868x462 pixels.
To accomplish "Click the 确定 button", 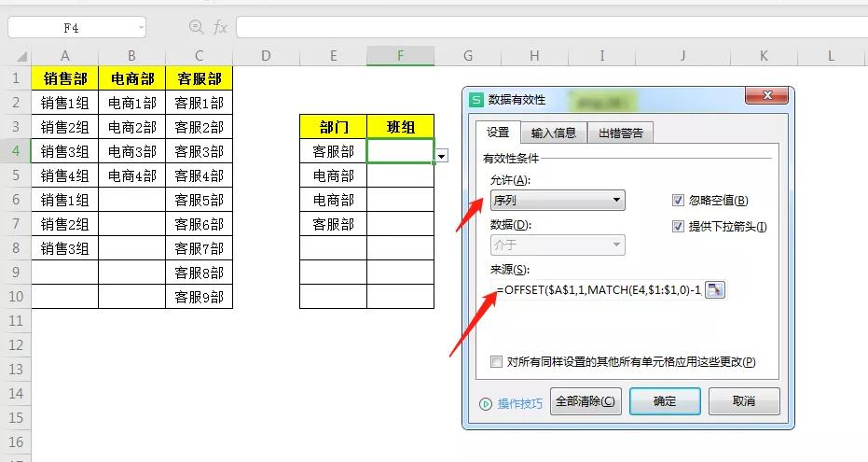I will click(x=665, y=401).
